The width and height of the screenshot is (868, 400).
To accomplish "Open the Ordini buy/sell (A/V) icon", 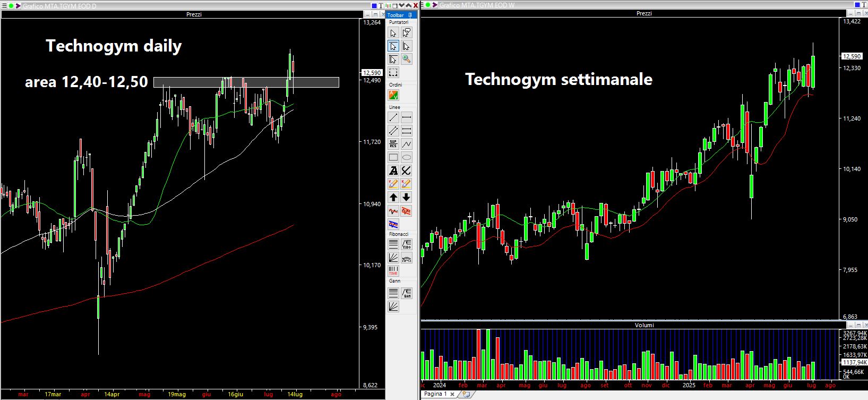I will click(x=393, y=95).
